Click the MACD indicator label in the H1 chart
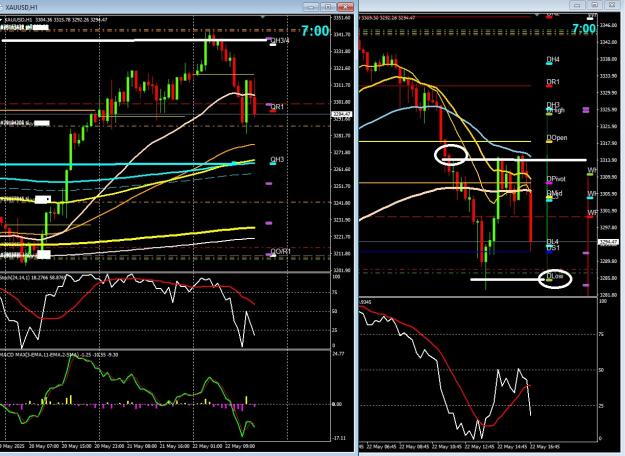Image resolution: width=625 pixels, height=456 pixels. point(59,354)
